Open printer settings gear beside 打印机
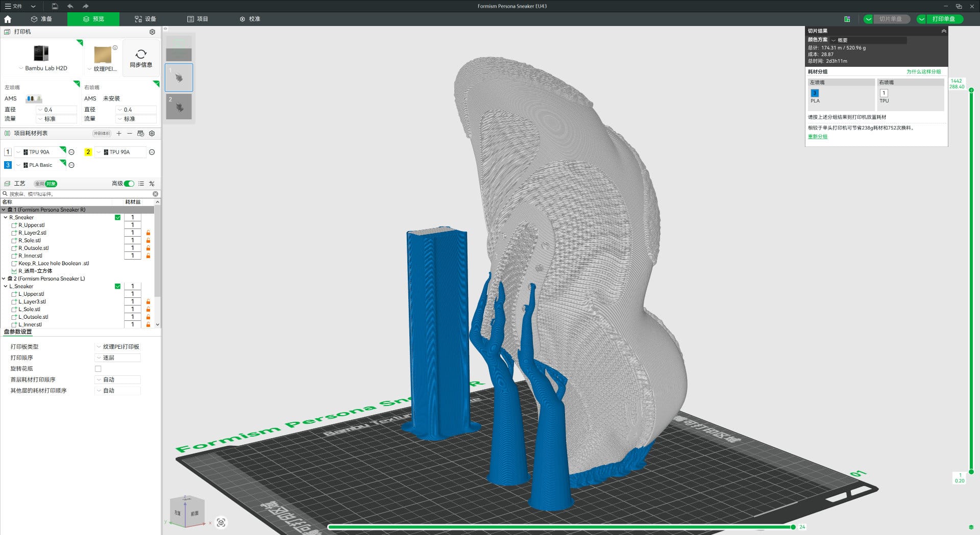Image resolution: width=980 pixels, height=535 pixels. point(152,32)
